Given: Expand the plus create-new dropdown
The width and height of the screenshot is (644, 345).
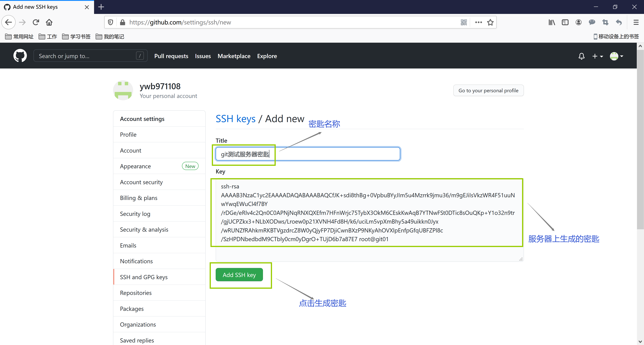Looking at the screenshot, I should [x=598, y=56].
